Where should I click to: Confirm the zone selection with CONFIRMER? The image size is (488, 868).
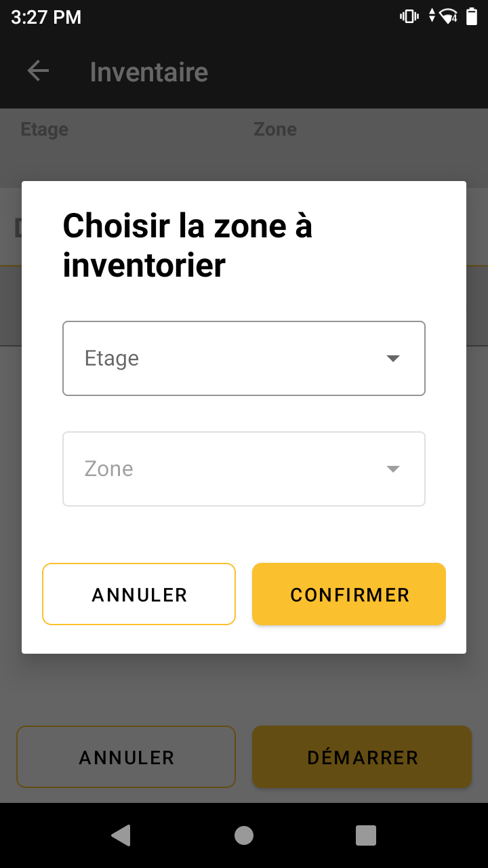(x=349, y=594)
